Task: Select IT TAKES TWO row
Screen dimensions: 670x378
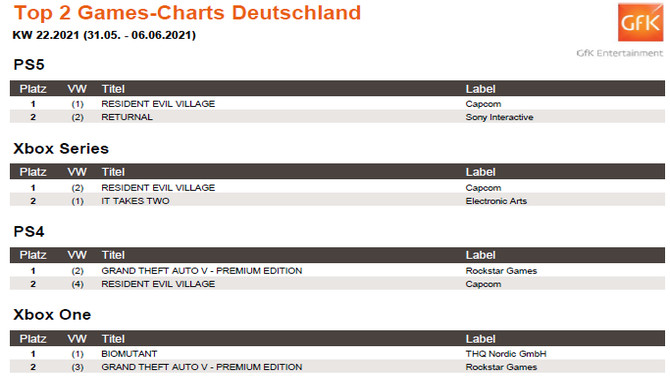Action: click(x=337, y=201)
